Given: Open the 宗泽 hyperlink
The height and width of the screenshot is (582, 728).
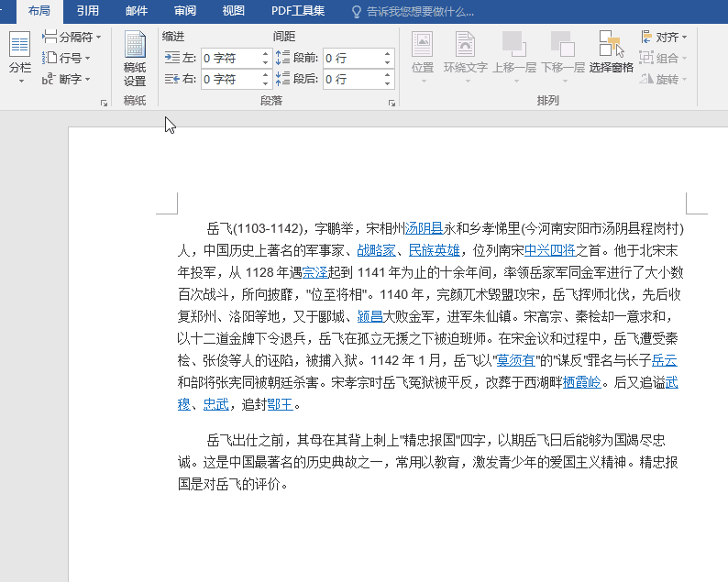Looking at the screenshot, I should 314,272.
